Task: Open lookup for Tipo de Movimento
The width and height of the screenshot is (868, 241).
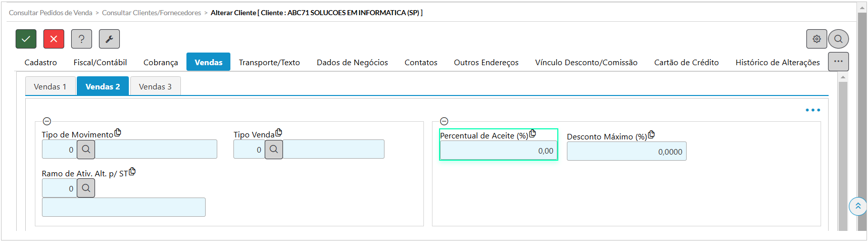Action: [86, 150]
